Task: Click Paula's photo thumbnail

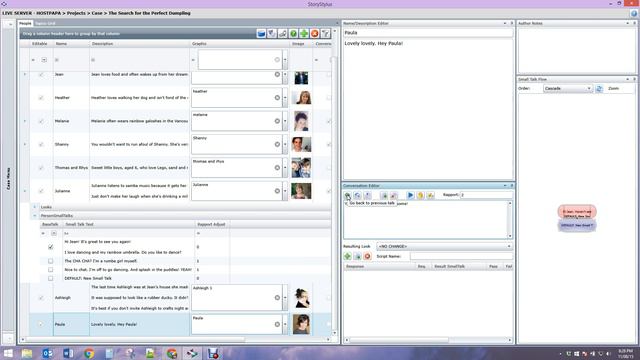Action: pyautogui.click(x=301, y=324)
